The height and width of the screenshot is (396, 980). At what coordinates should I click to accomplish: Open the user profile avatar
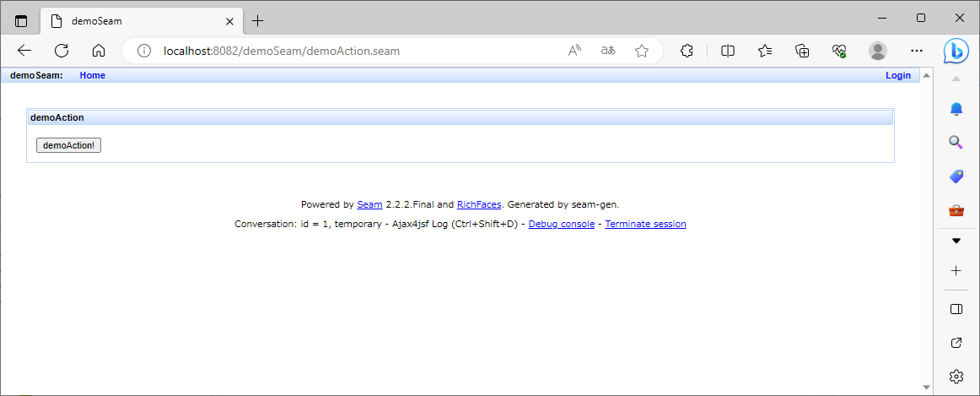pyautogui.click(x=878, y=51)
